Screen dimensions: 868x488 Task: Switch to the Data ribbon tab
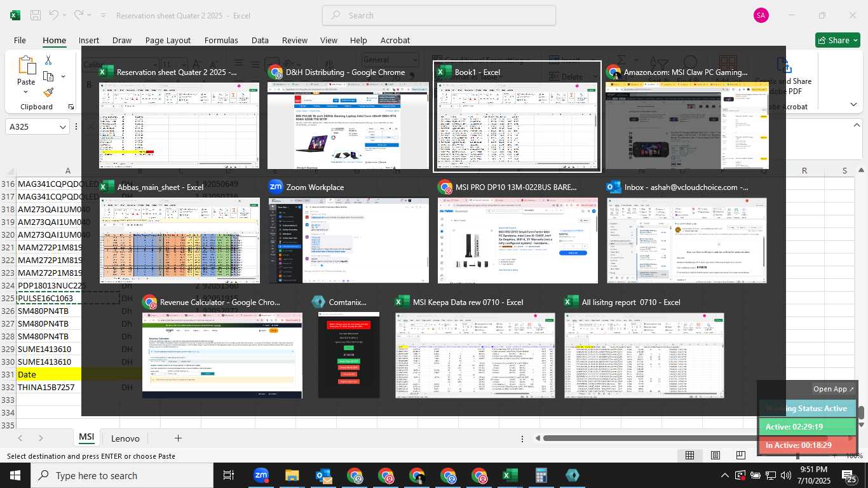coord(260,40)
